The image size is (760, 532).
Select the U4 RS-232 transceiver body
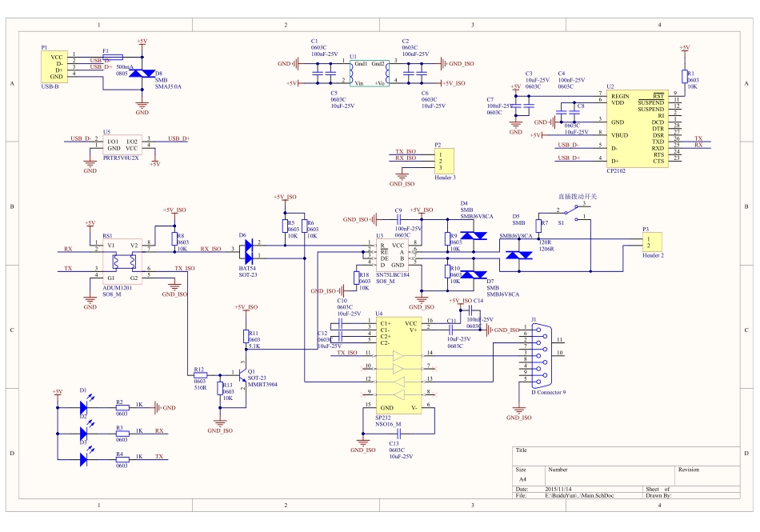(398, 366)
